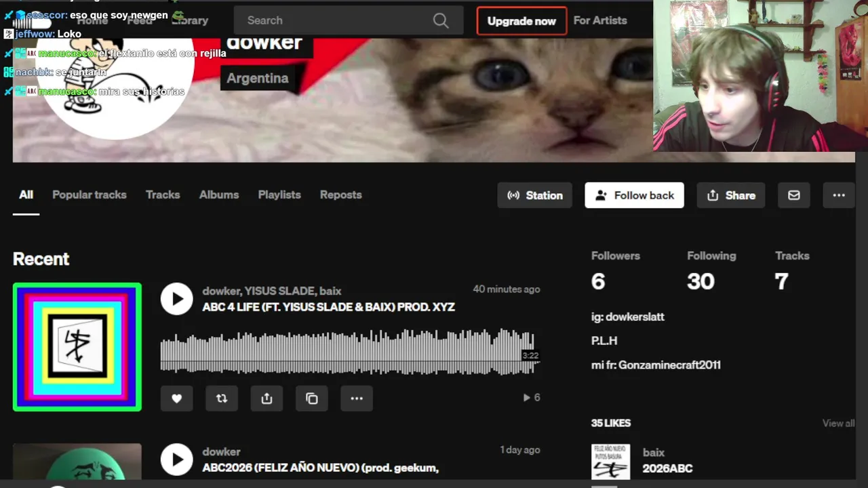
Task: Copy link of ABC 4 LIFE track
Action: point(312,399)
